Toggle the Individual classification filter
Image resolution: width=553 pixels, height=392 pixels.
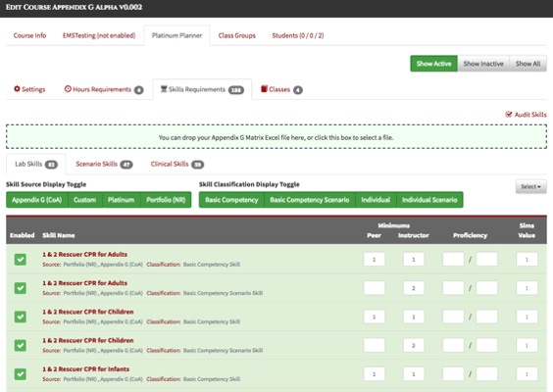point(376,200)
